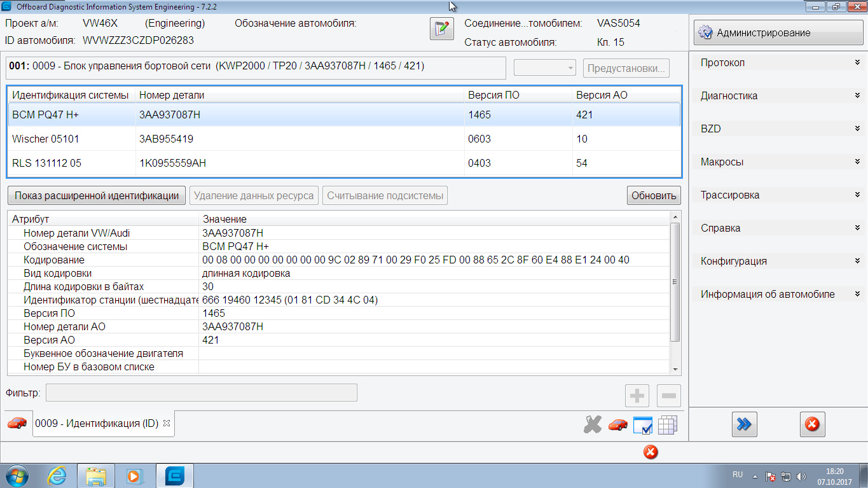Screen dimensions: 868x488
Task: Select the Буквенное обозначение двигателя row
Action: [x=339, y=353]
